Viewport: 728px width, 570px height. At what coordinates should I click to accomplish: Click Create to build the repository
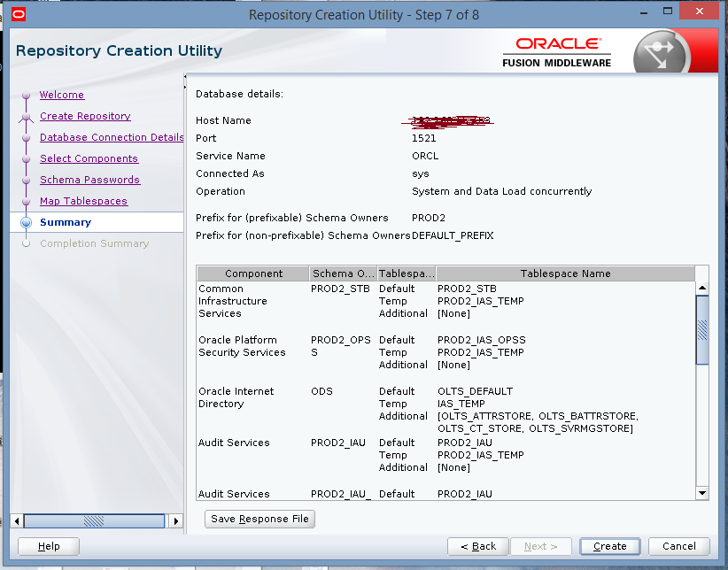pos(610,546)
